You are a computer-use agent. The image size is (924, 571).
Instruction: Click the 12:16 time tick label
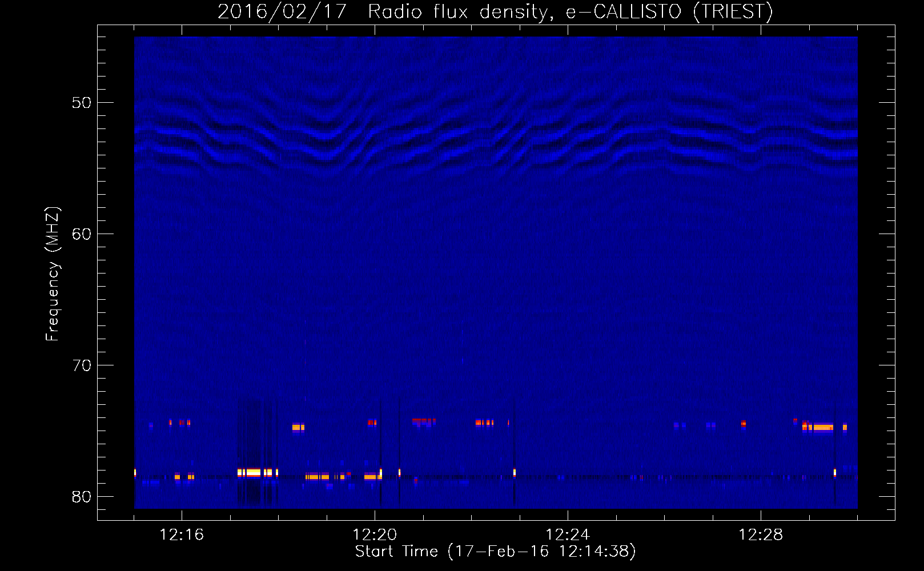[x=182, y=534]
